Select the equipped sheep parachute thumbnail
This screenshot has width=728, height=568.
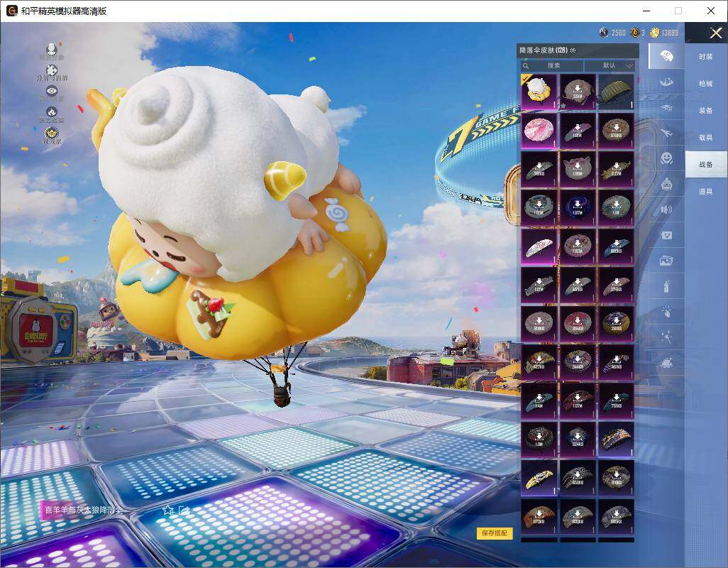pos(539,92)
